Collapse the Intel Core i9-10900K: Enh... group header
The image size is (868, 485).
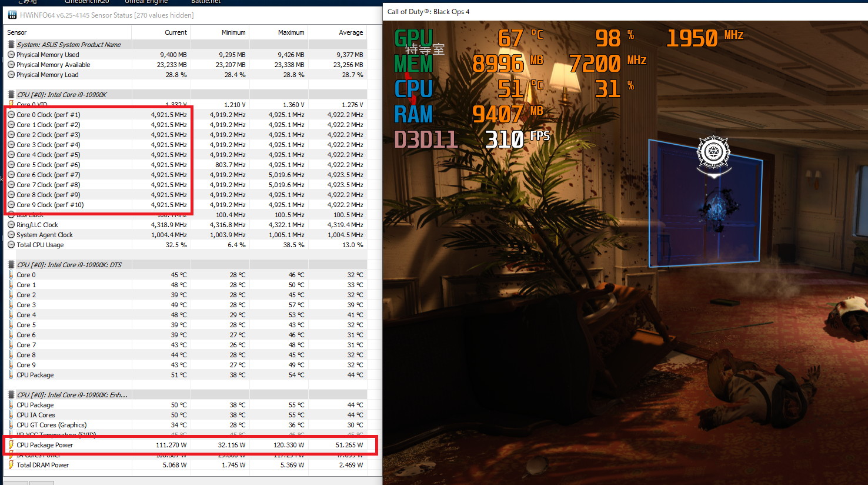click(11, 395)
